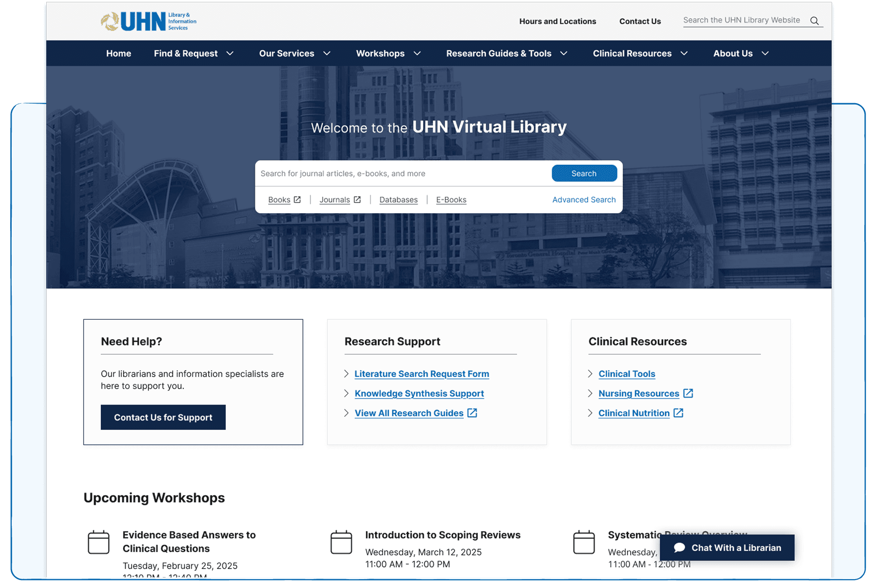This screenshot has width=875, height=588.
Task: Click arrow bullet before Literature Search Request Form
Action: (x=346, y=373)
